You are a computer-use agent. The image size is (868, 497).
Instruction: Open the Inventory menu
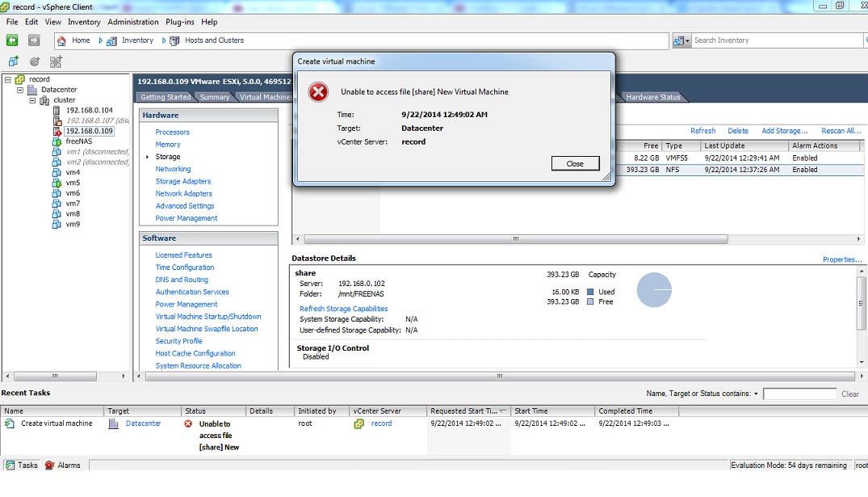[x=84, y=22]
